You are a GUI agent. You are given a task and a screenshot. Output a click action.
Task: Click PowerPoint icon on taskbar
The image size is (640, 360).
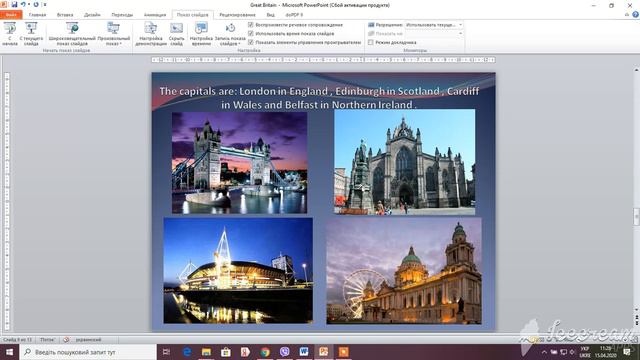click(x=324, y=352)
